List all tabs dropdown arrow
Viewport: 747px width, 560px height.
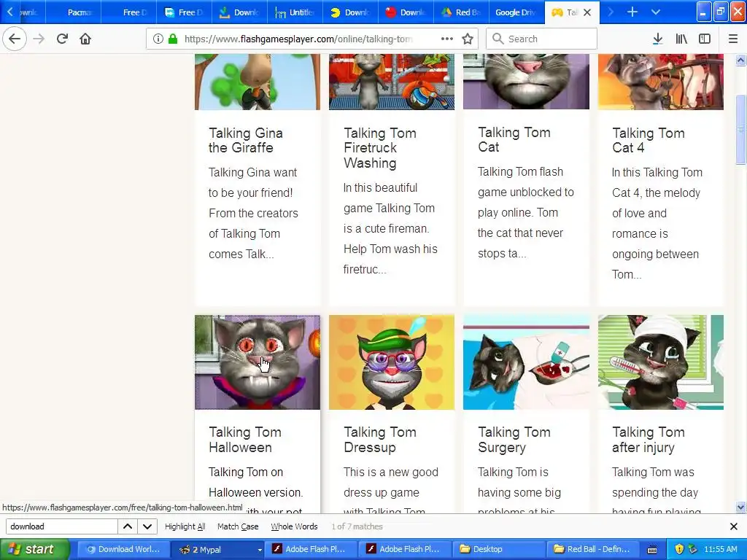tap(656, 12)
